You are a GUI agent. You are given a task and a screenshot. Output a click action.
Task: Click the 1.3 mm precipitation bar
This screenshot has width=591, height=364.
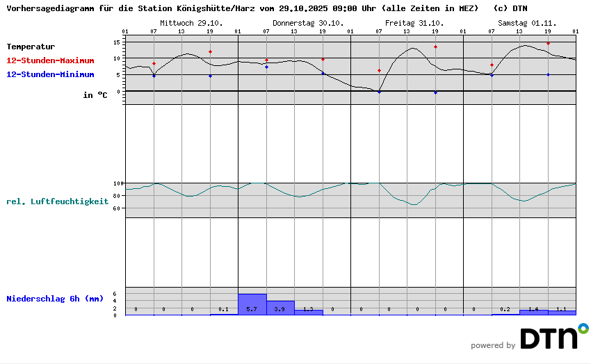pos(308,312)
